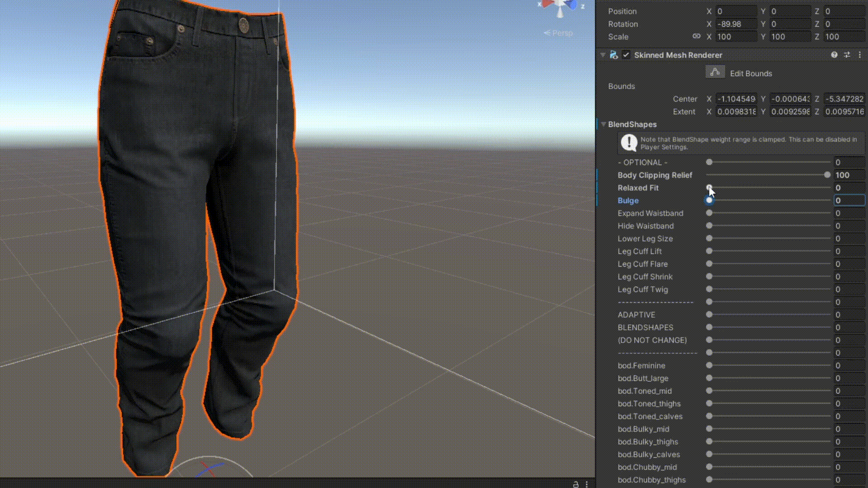Click the panel lock icon at bottom
868x488 pixels.
576,484
